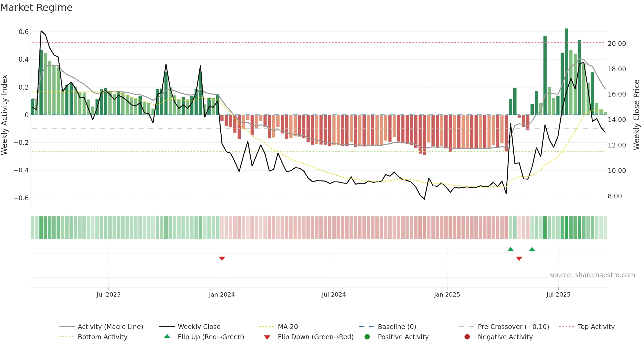644x362 pixels.
Task: Click the Weekly Close Price axis title
Action: tap(636, 115)
